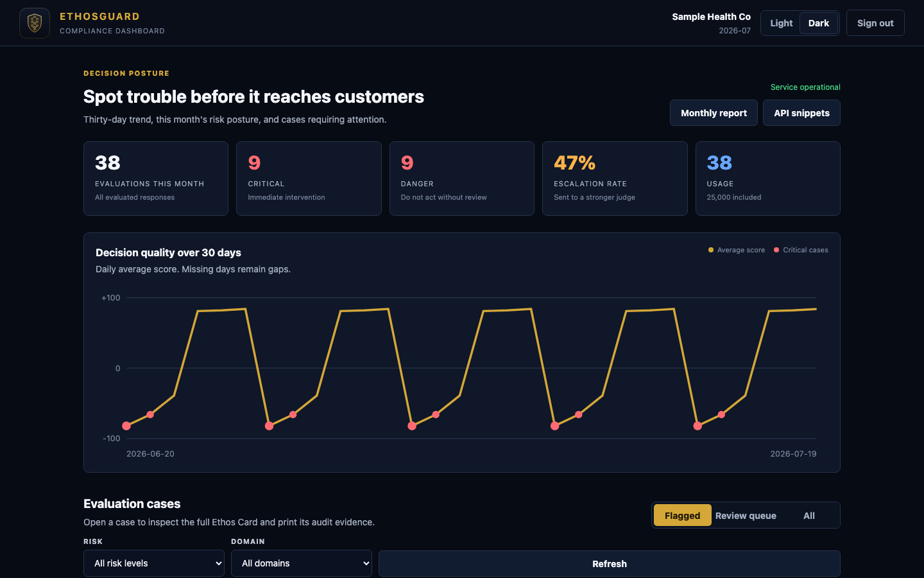Click the +100 axis label
924x578 pixels.
point(110,298)
